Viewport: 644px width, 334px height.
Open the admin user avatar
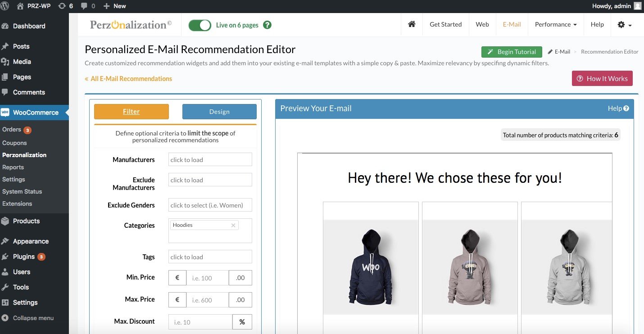tap(637, 6)
